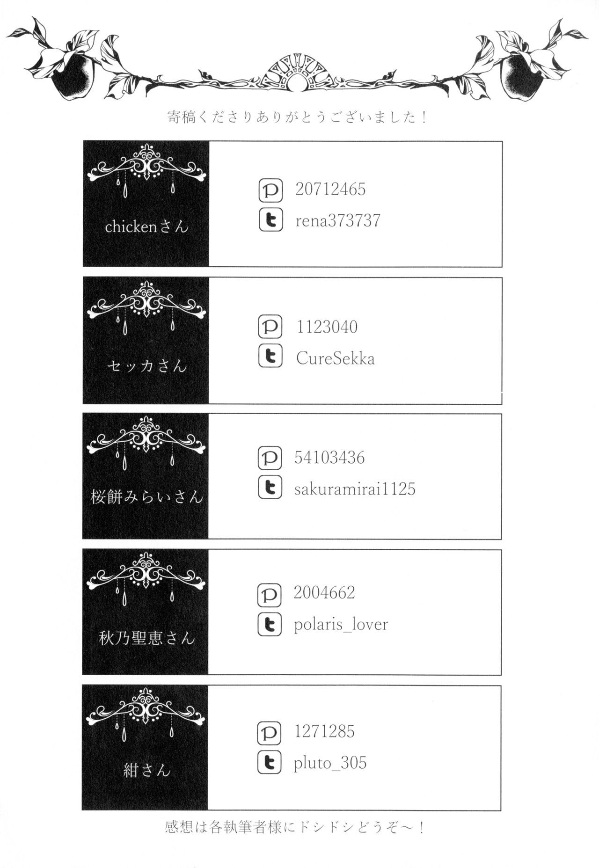Open the sakuramirai1125 Twitter handle
The width and height of the screenshot is (599, 868).
click(x=355, y=489)
